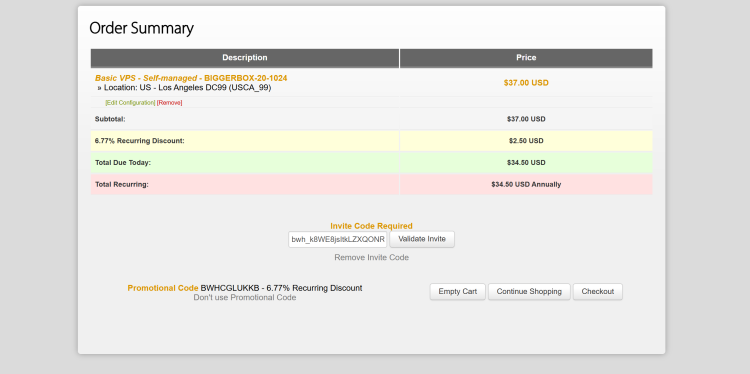Select the $34.50 USD Annually recurring amount
Image resolution: width=750 pixels, height=374 pixels.
click(526, 185)
